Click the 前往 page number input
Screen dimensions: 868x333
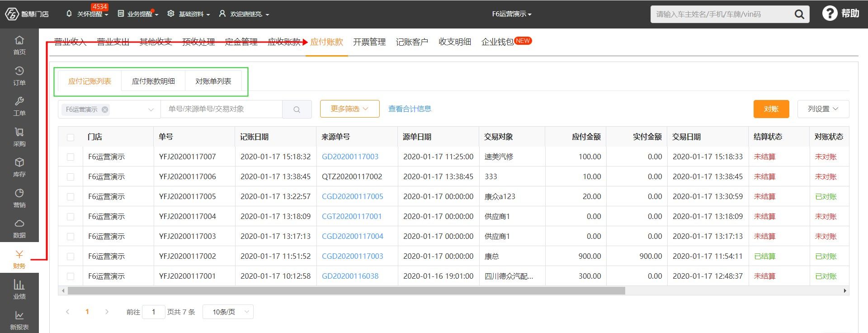pos(153,312)
